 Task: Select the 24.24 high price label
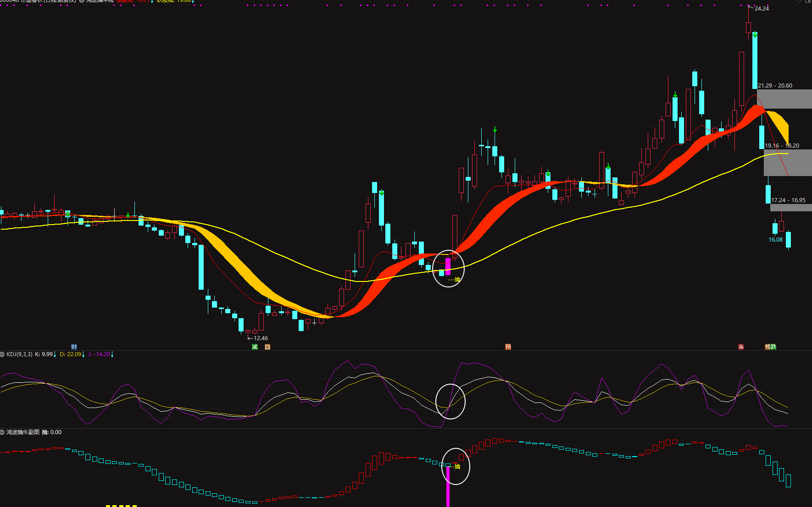point(762,9)
